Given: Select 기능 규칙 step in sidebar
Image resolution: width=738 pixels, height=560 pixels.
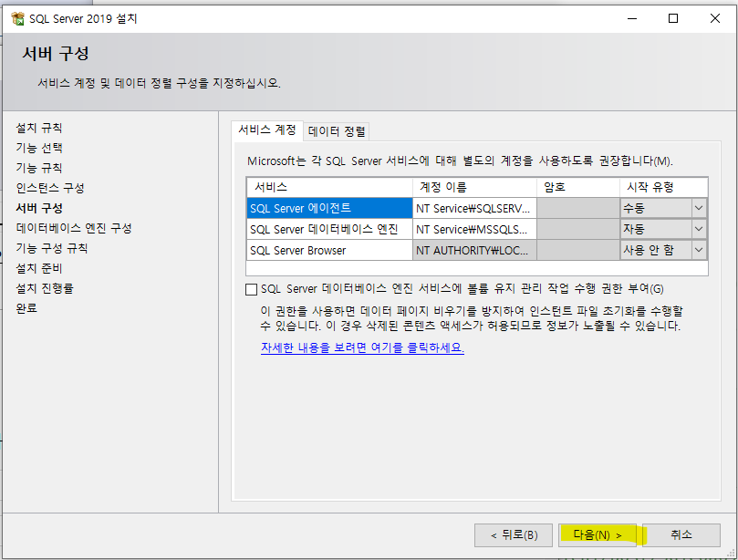Looking at the screenshot, I should [x=39, y=168].
